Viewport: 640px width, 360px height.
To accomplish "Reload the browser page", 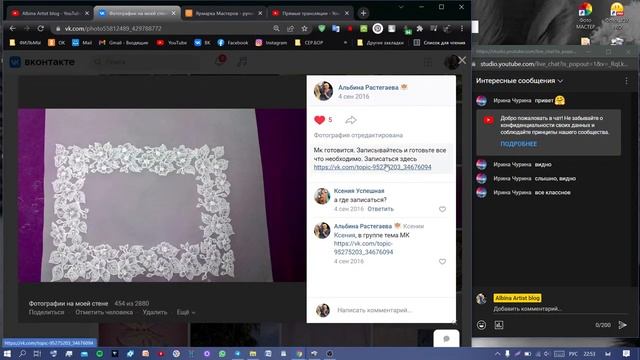I will (x=40, y=29).
